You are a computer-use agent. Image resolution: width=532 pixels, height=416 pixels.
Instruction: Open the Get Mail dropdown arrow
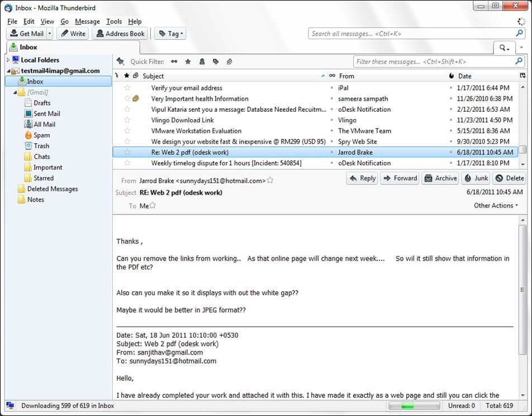coord(50,34)
